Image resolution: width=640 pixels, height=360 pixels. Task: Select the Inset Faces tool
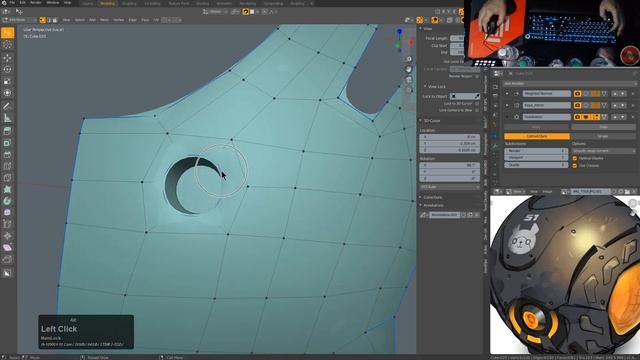coord(7,143)
